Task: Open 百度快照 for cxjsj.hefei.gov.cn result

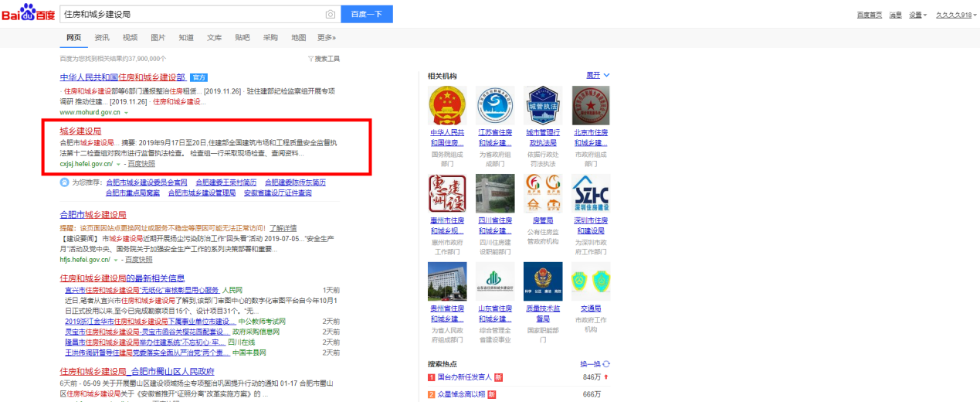Action: [141, 164]
